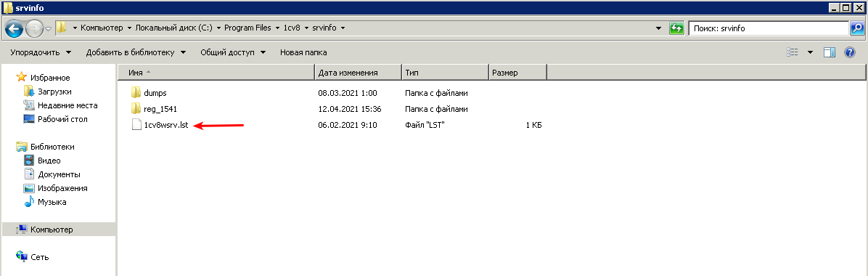Select 1cv8 in the address breadcrumb
868x276 pixels.
point(291,28)
